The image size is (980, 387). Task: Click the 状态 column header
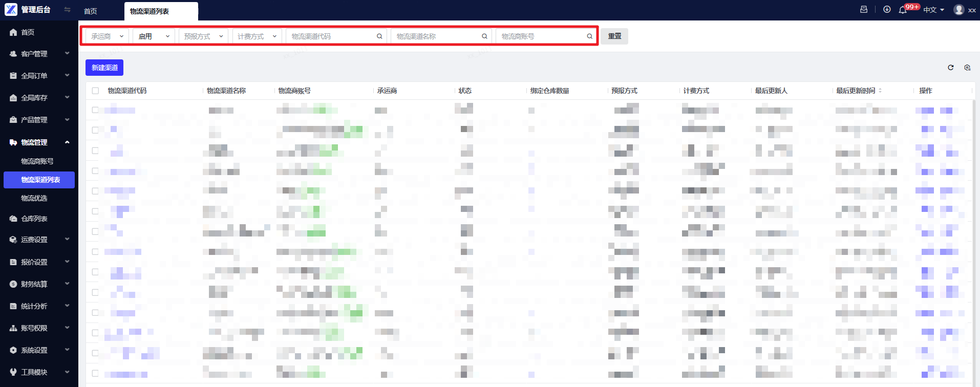coord(465,91)
